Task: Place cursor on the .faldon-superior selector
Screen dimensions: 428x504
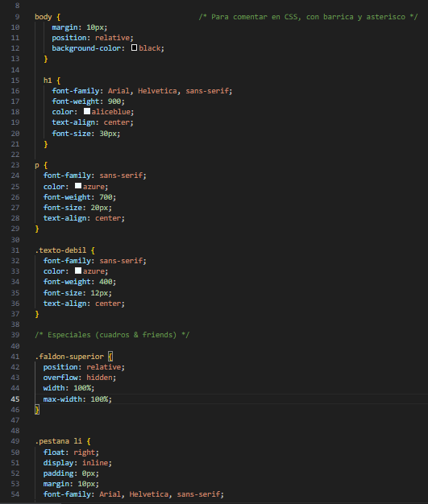Action: click(69, 357)
